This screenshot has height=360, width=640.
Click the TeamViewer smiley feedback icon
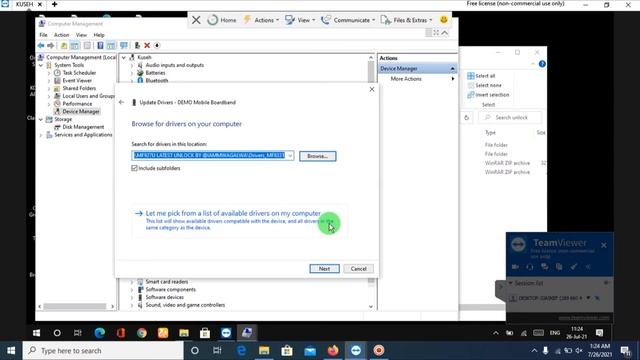444,19
